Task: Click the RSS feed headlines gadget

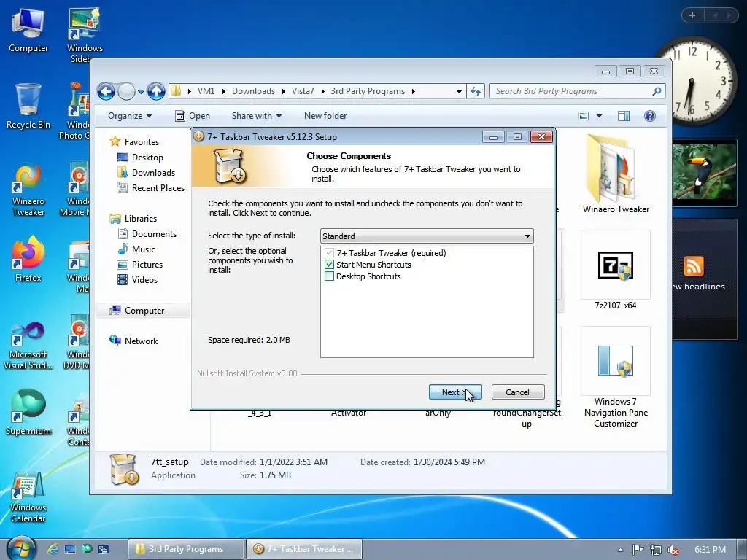Action: point(704,279)
